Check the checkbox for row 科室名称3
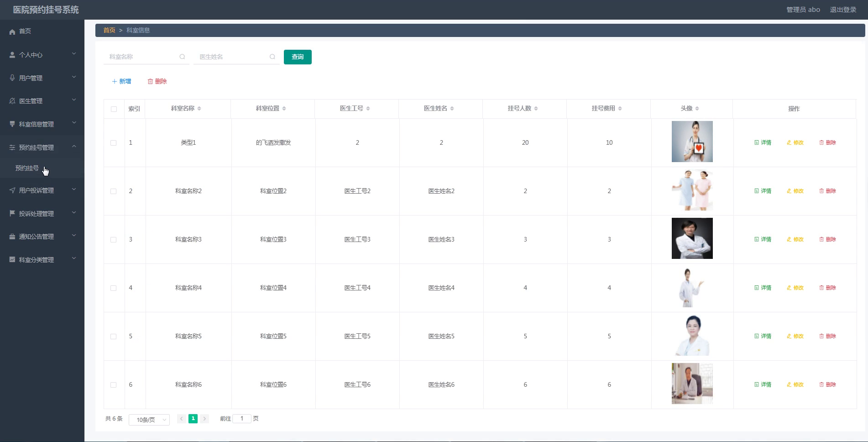Screen dimensions: 868x442 [x=114, y=240]
